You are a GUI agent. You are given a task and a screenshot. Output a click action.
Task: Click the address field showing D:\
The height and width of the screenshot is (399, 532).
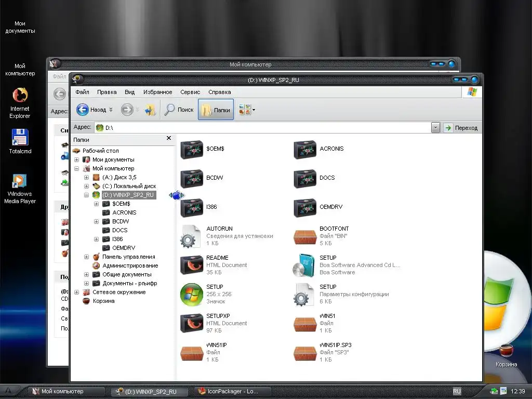point(263,128)
